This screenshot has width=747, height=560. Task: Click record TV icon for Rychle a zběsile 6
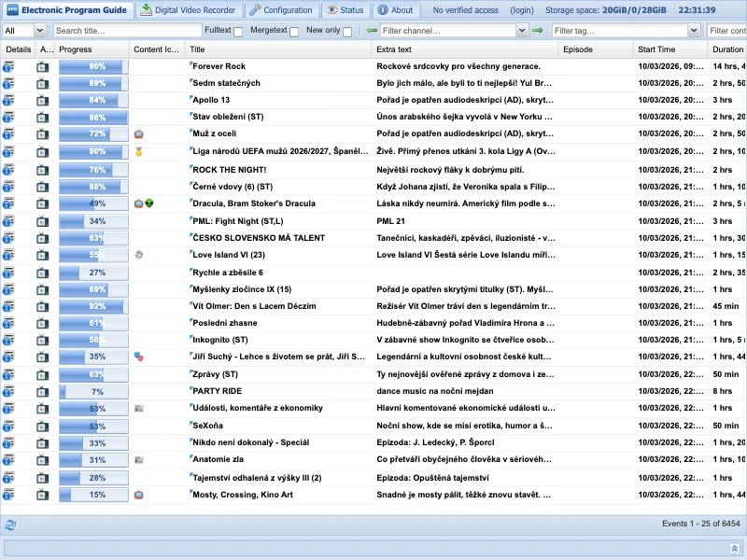pyautogui.click(x=42, y=273)
